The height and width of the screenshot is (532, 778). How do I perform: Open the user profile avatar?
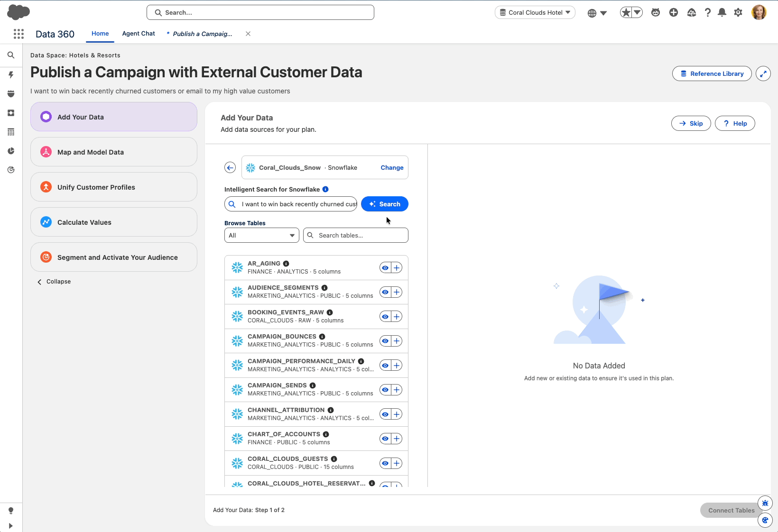759,12
